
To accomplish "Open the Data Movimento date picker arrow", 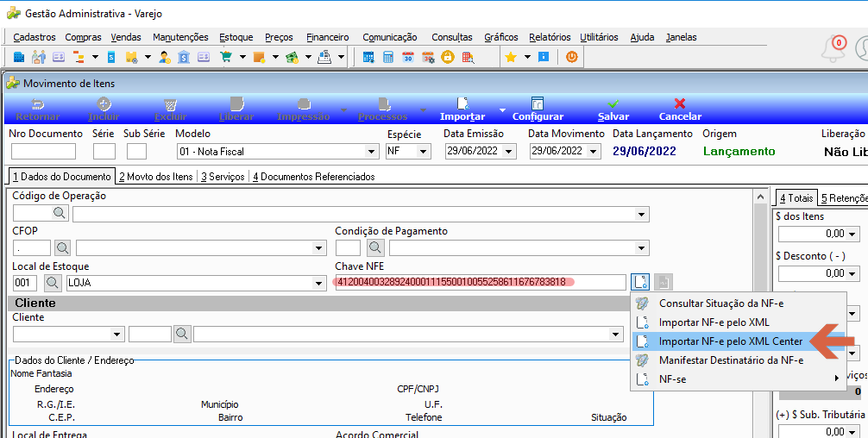I will pyautogui.click(x=594, y=152).
